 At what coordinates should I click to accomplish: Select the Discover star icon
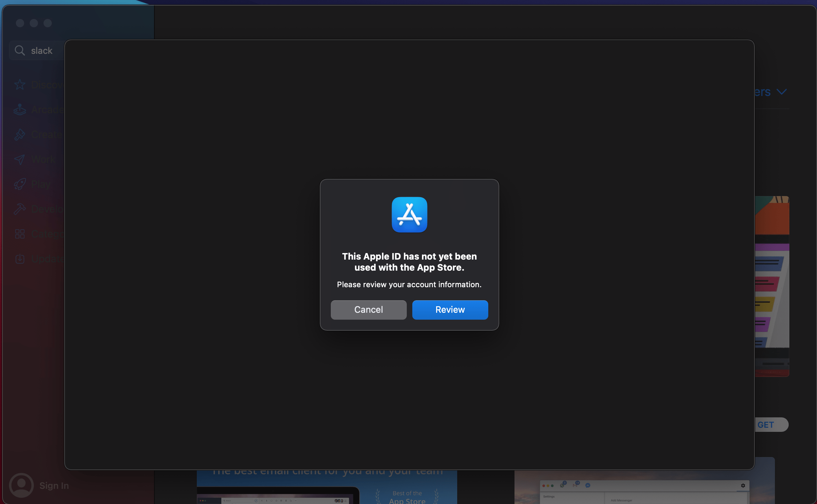[x=20, y=85]
